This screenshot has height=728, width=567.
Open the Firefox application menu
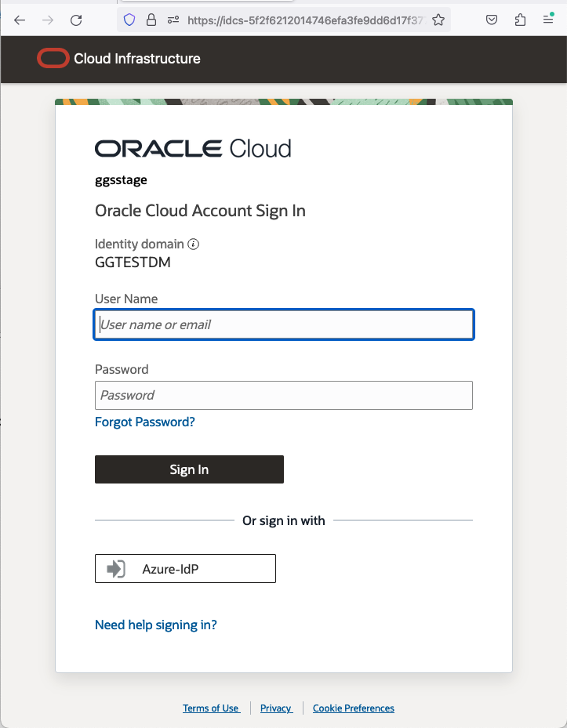(x=547, y=20)
